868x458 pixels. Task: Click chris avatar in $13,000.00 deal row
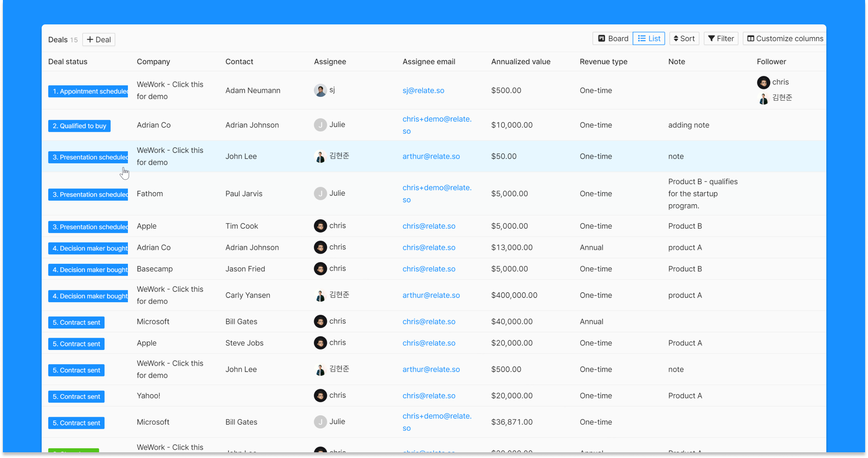click(320, 247)
